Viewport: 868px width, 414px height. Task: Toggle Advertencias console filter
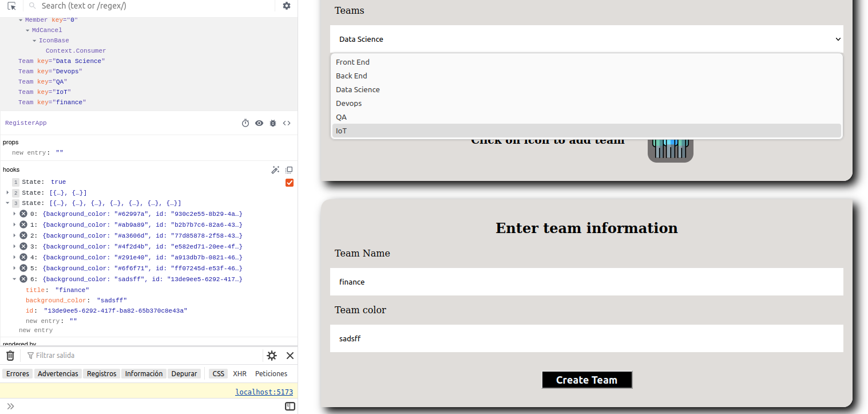pyautogui.click(x=58, y=373)
